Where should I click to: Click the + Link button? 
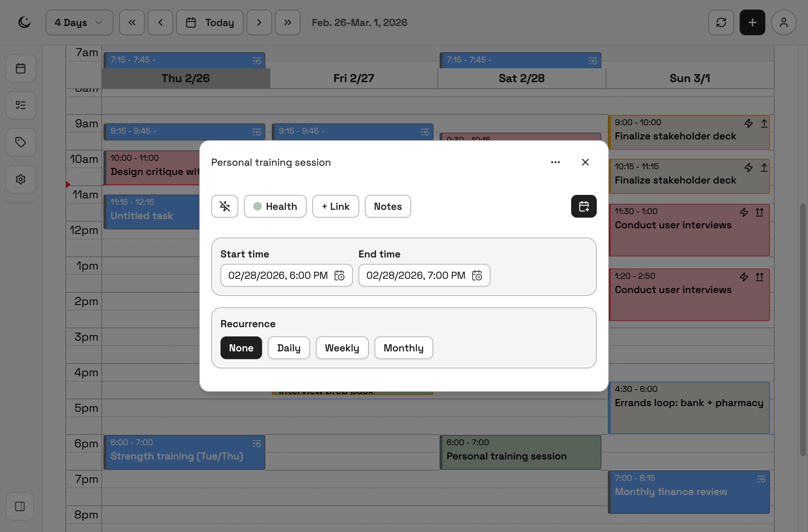click(335, 206)
